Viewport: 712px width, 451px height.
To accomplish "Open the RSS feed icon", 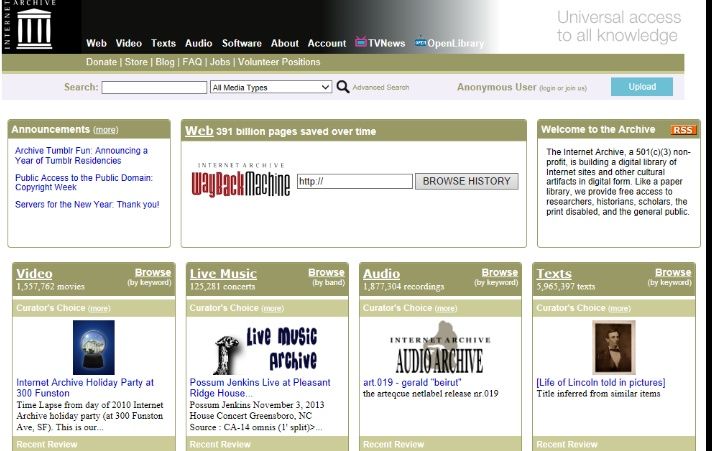I will click(x=683, y=130).
